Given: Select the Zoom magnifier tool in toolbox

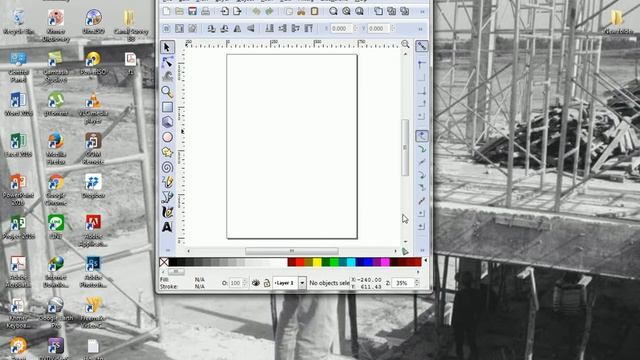Looking at the screenshot, I should pyautogui.click(x=167, y=92).
